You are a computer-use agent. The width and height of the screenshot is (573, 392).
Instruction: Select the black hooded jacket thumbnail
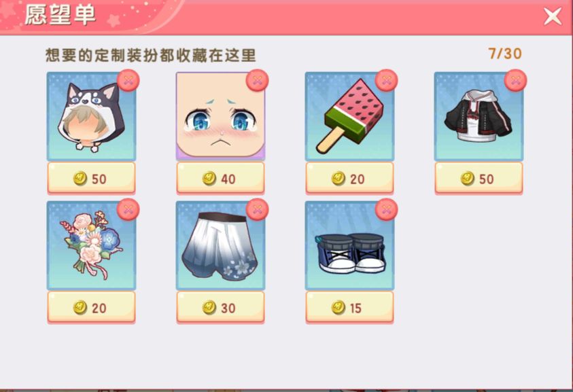coord(479,117)
